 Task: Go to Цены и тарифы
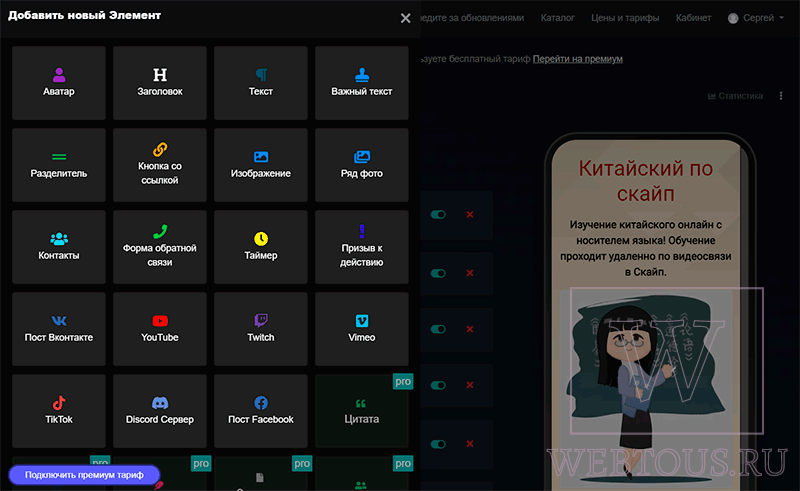click(625, 18)
